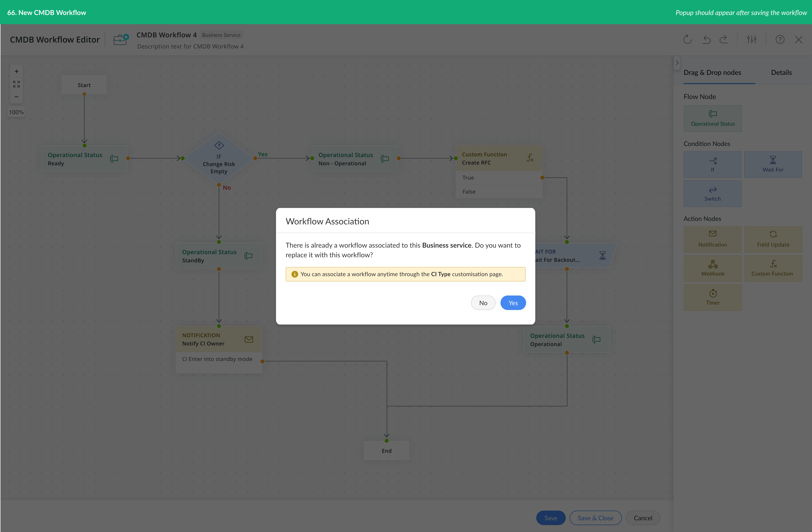Zoom in on the canvas
The height and width of the screenshot is (532, 812).
coord(16,71)
